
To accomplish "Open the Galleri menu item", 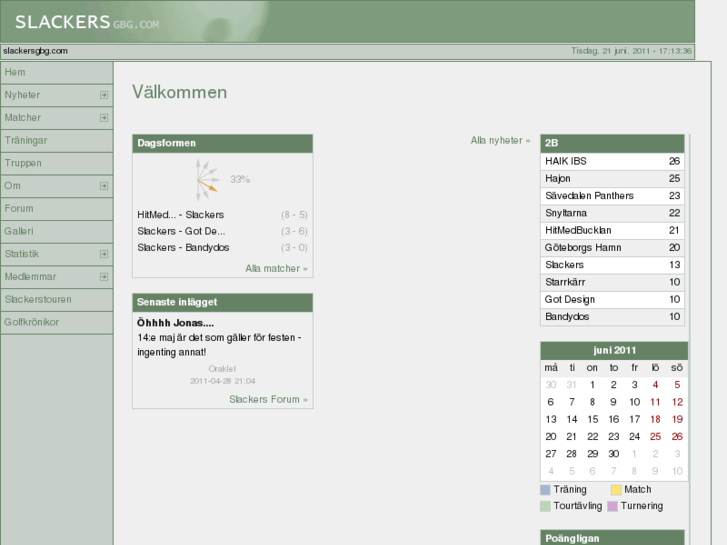I will pyautogui.click(x=57, y=231).
